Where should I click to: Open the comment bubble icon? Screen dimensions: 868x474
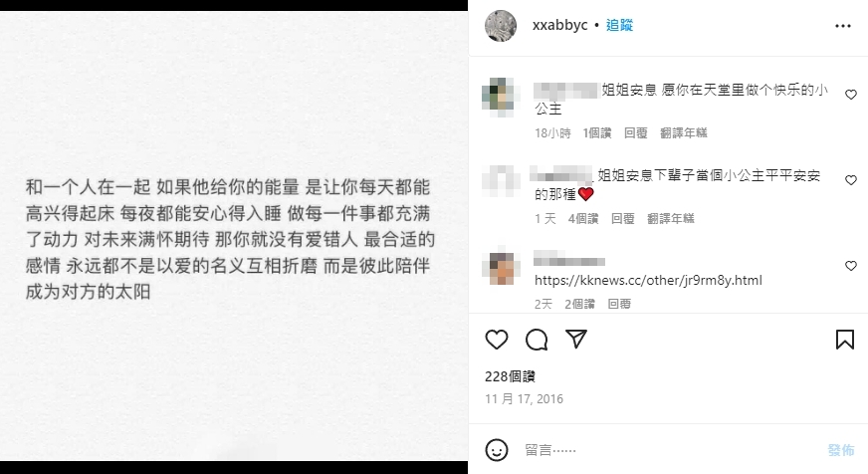537,340
